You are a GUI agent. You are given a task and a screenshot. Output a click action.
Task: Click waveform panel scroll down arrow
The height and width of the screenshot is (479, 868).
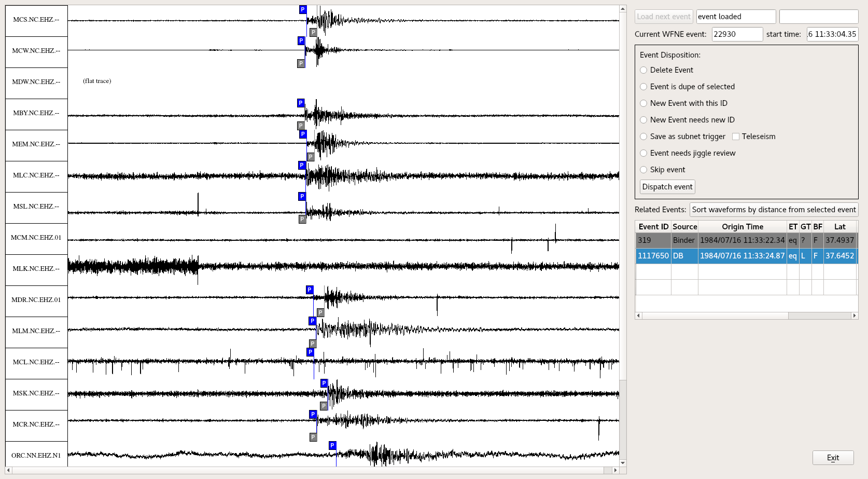[x=623, y=463]
